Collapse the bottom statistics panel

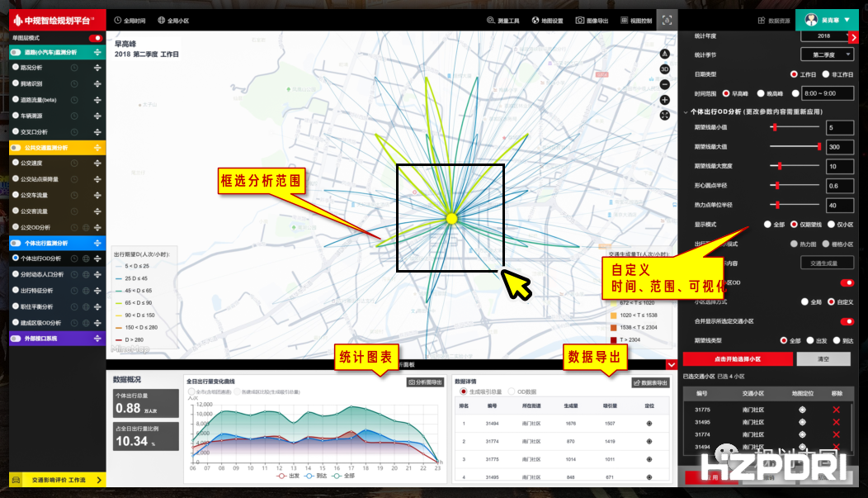(x=671, y=364)
